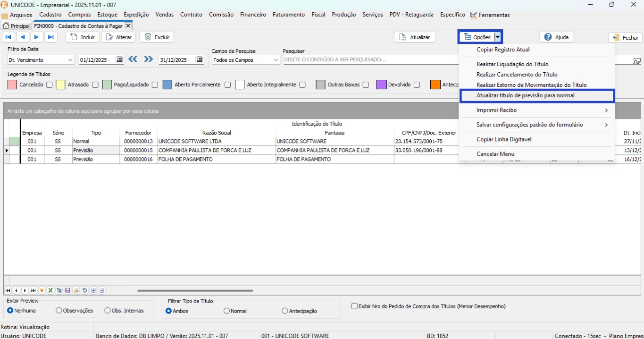Screen dimensions: 644x339
Task: Open the Financeiro menu
Action: [253, 15]
